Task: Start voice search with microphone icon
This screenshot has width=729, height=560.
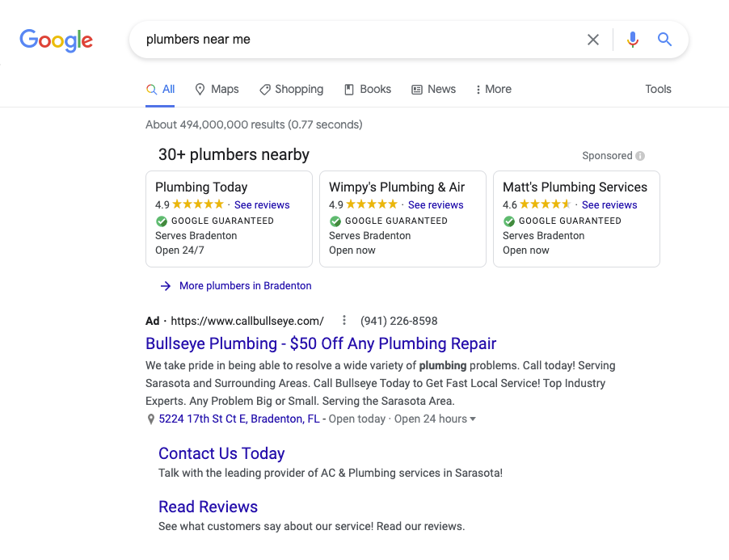Action: (x=632, y=40)
